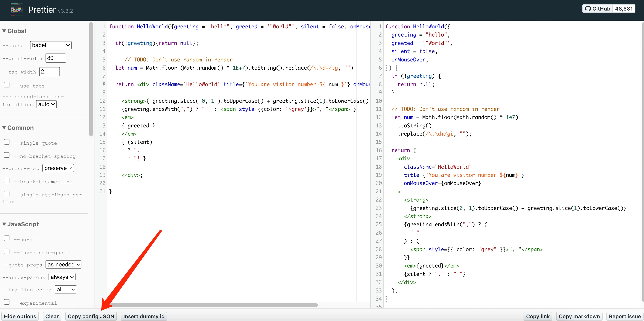Check the bracket-same-line option
644x321 pixels.
click(7, 180)
